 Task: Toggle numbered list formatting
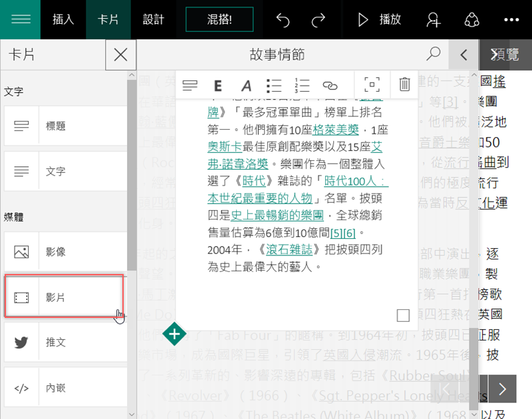(302, 85)
